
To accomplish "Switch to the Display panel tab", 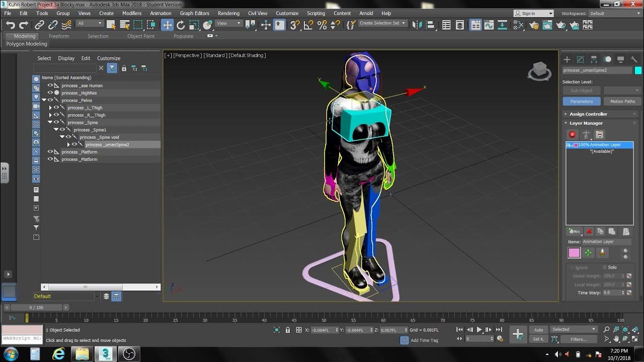I will 620,59.
